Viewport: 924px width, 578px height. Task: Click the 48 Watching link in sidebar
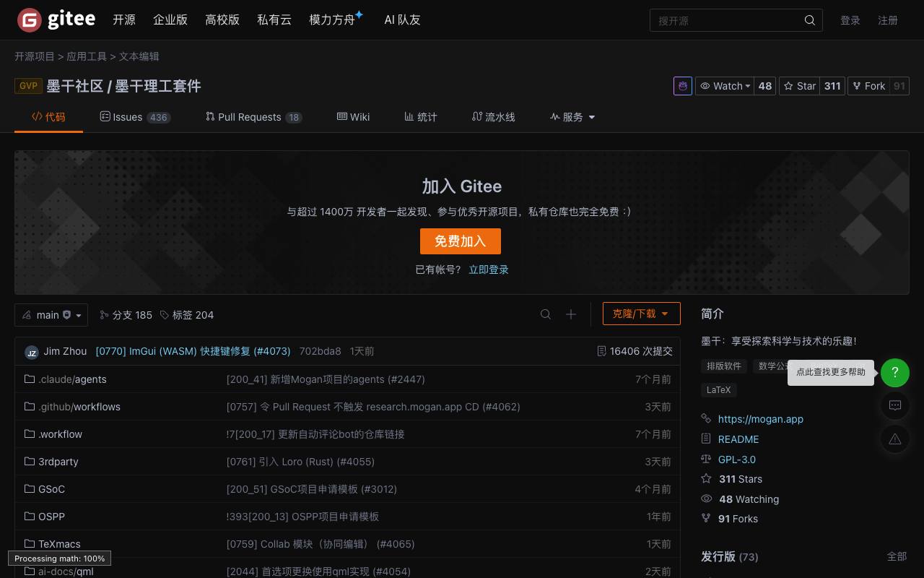[749, 499]
